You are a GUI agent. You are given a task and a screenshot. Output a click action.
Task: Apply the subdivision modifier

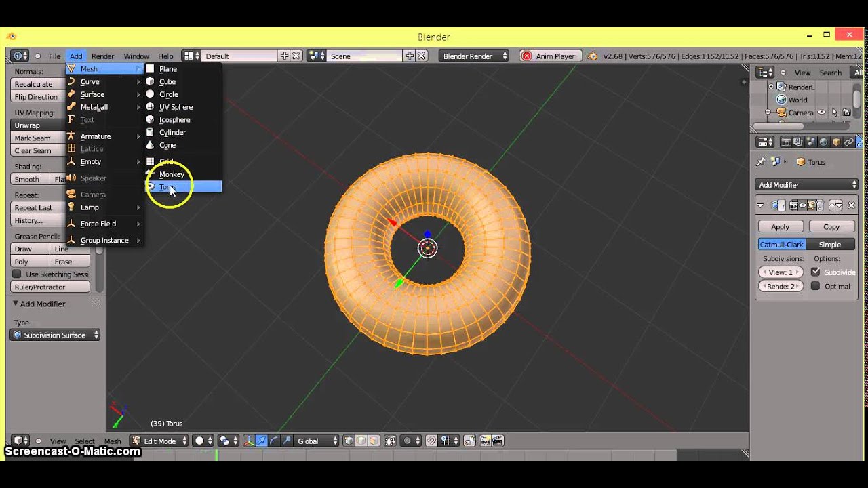click(x=781, y=226)
